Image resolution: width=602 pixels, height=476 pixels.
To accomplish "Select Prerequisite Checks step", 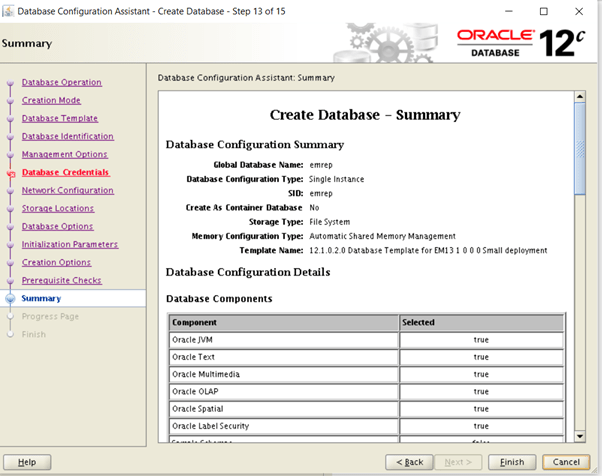I will (61, 280).
